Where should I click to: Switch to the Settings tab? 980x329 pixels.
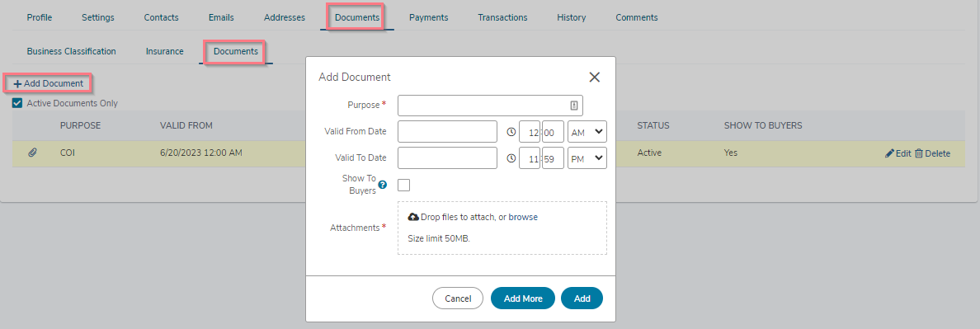[x=98, y=17]
